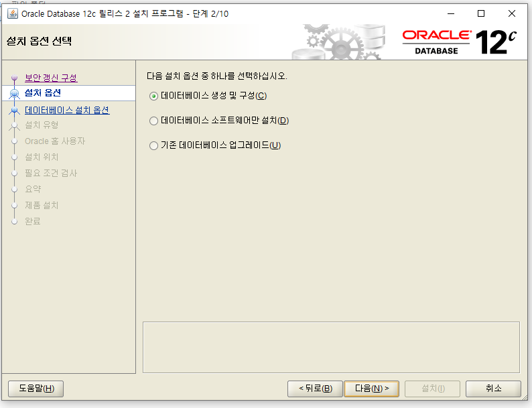Click the '필요 조건 검사' step text

51,174
